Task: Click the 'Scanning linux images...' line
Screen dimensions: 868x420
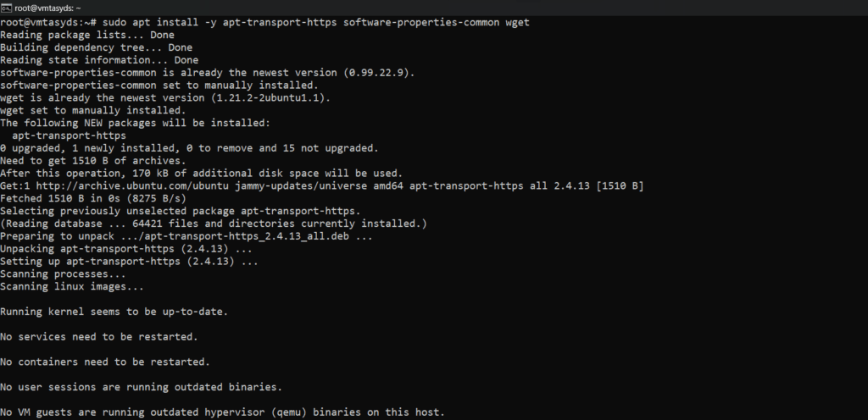Action: [72, 287]
